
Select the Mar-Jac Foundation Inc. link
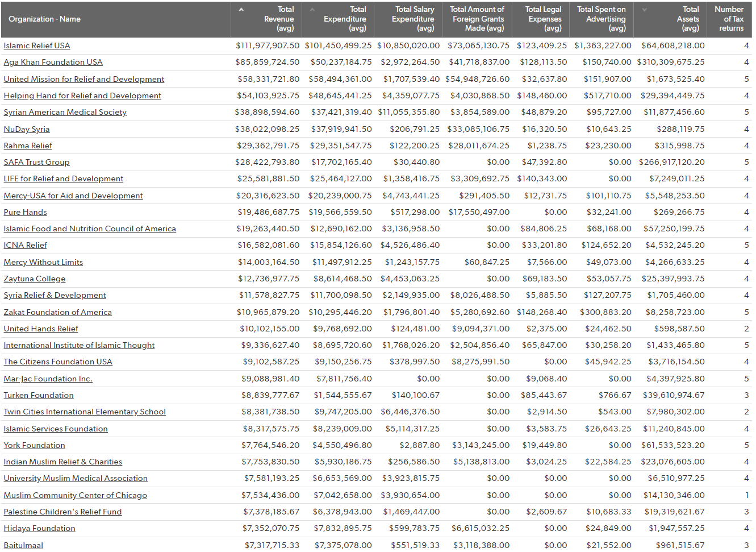(48, 379)
